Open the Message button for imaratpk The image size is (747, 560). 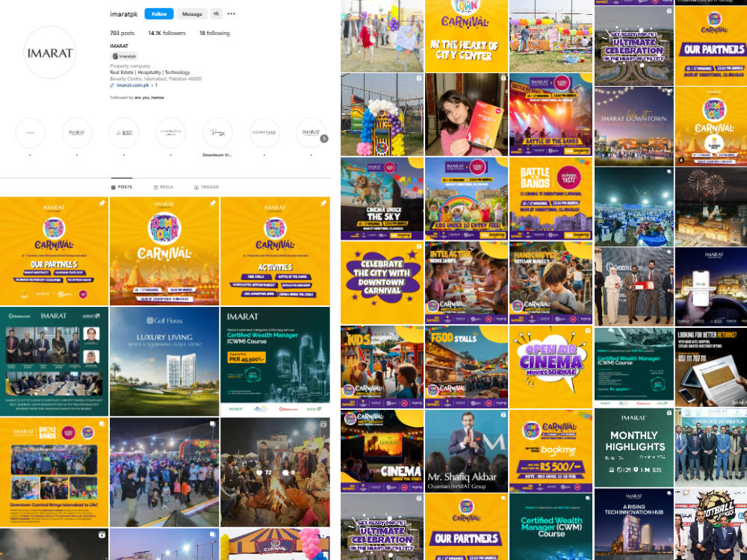coord(192,13)
